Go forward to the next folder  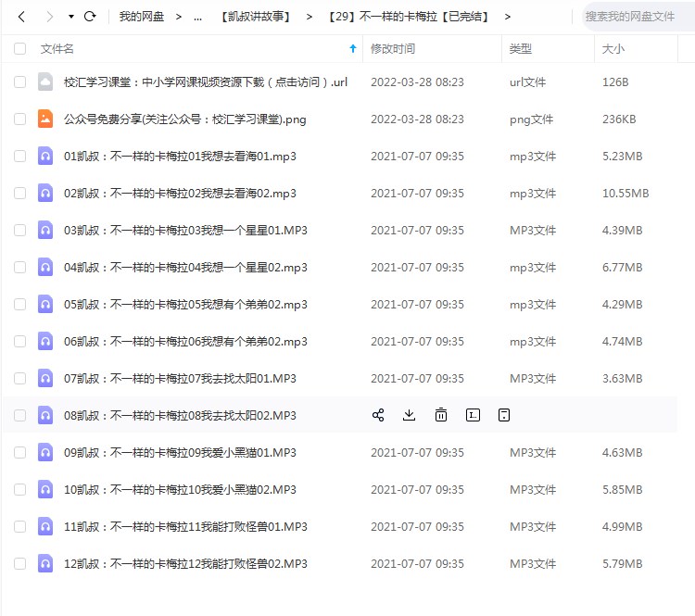click(x=50, y=17)
